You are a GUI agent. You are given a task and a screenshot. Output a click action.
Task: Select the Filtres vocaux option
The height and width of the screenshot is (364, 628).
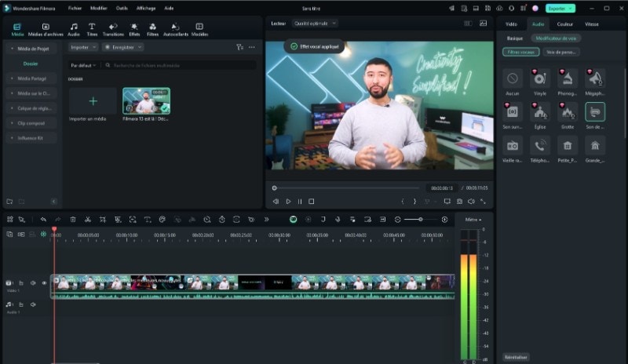[521, 52]
